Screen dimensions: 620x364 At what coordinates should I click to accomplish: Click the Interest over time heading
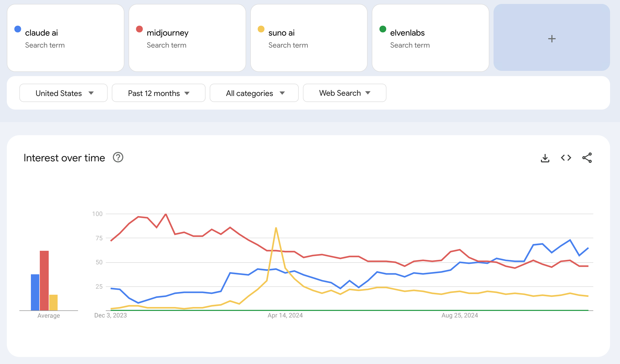(64, 158)
